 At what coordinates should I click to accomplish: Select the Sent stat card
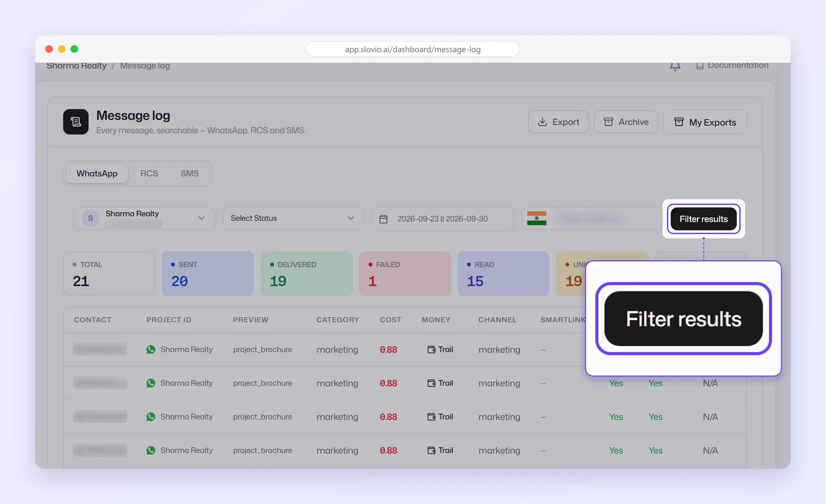[208, 274]
